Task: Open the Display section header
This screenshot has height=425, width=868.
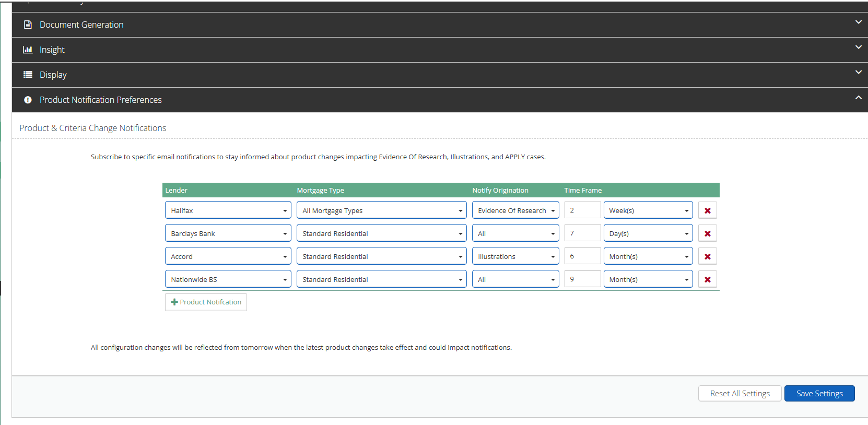Action: pyautogui.click(x=440, y=75)
